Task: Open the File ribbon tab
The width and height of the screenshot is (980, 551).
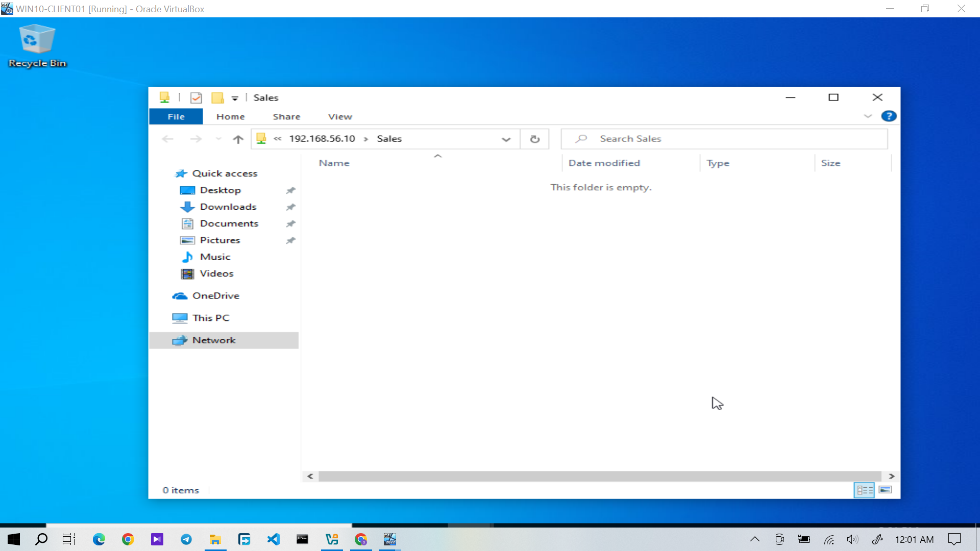Action: click(x=176, y=116)
